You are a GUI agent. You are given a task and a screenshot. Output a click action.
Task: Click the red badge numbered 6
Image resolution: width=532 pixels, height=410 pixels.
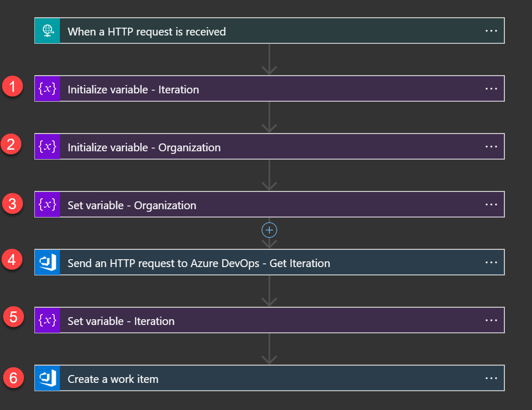point(13,378)
